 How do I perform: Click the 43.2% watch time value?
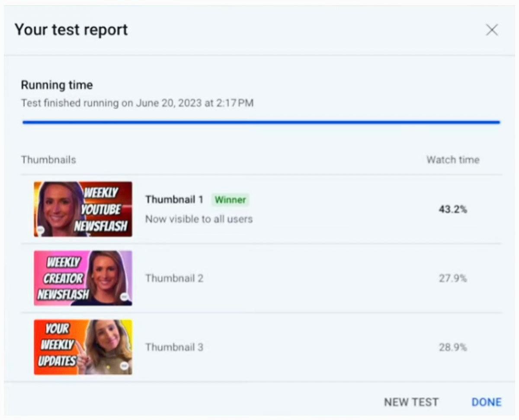point(453,210)
